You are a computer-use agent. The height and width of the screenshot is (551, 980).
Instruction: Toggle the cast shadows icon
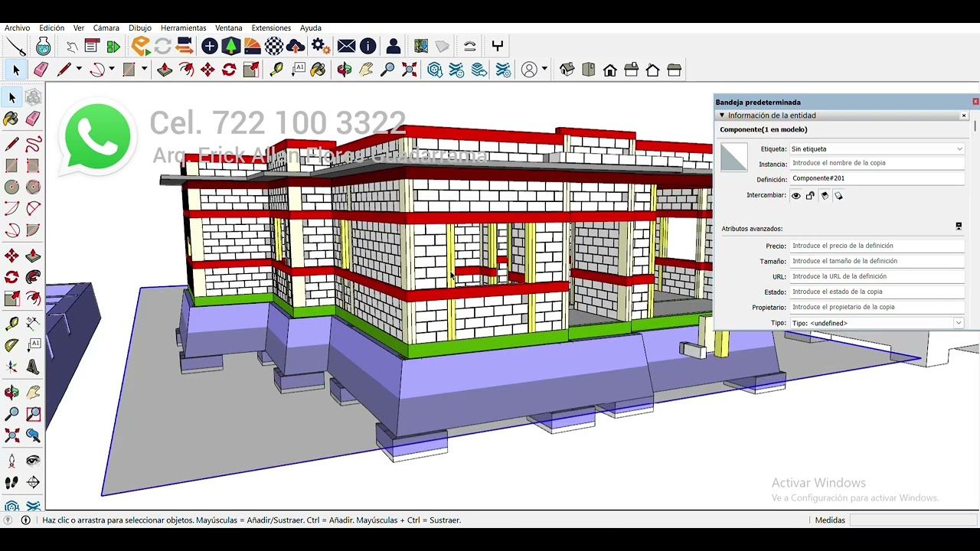click(825, 196)
